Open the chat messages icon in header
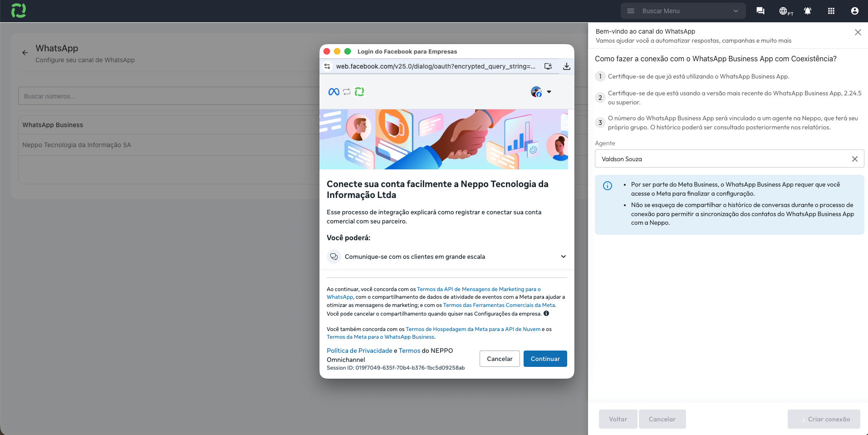Image resolution: width=868 pixels, height=435 pixels. tap(760, 11)
